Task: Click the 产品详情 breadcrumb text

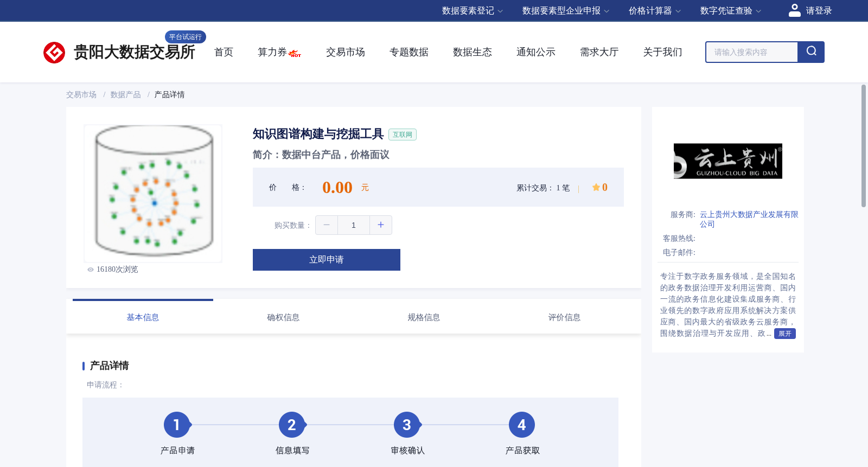Action: click(169, 95)
